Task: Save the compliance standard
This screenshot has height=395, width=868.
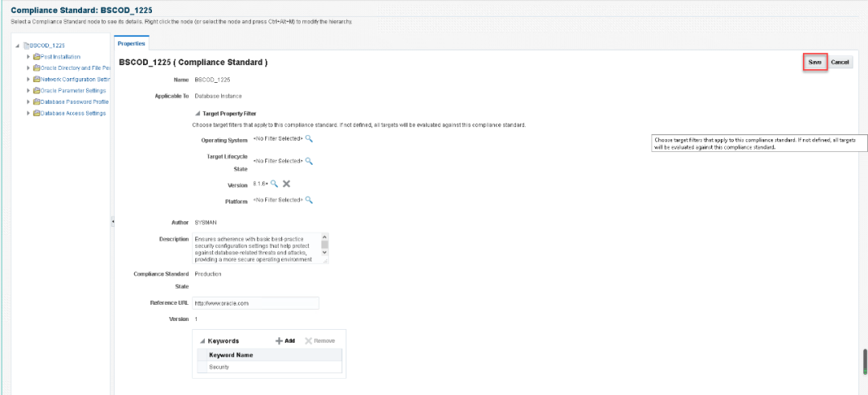Action: tap(814, 62)
